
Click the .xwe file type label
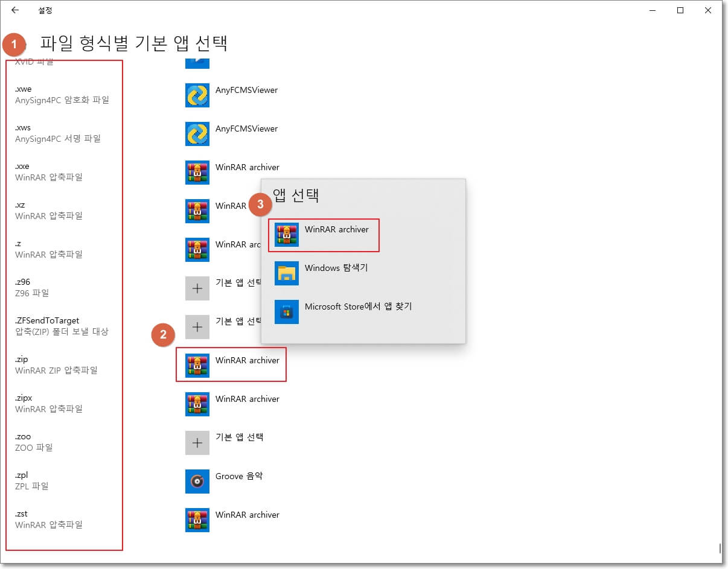click(x=24, y=89)
